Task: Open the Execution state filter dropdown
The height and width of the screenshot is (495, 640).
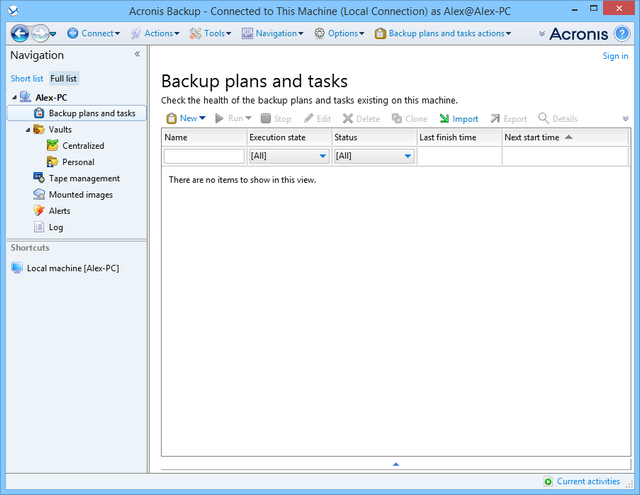Action: click(x=323, y=156)
